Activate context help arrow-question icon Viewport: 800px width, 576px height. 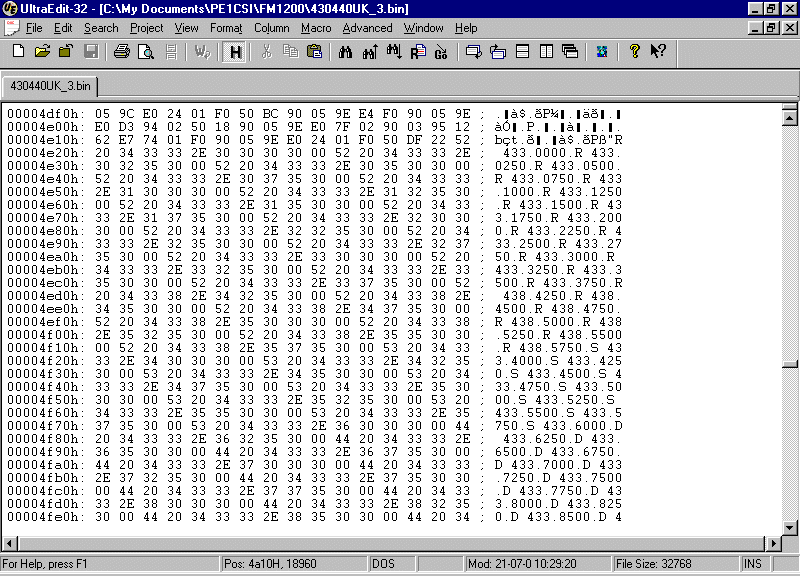[x=658, y=52]
